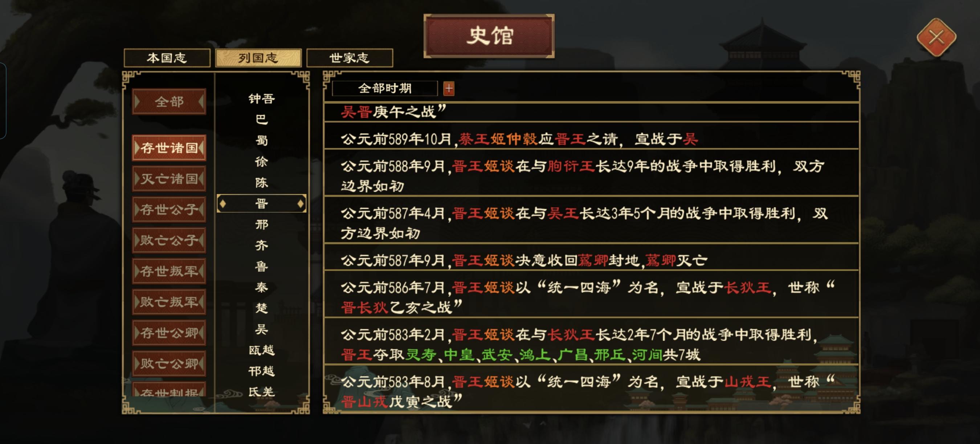Pick 楚 from the state list
The width and height of the screenshot is (980, 444).
click(261, 308)
